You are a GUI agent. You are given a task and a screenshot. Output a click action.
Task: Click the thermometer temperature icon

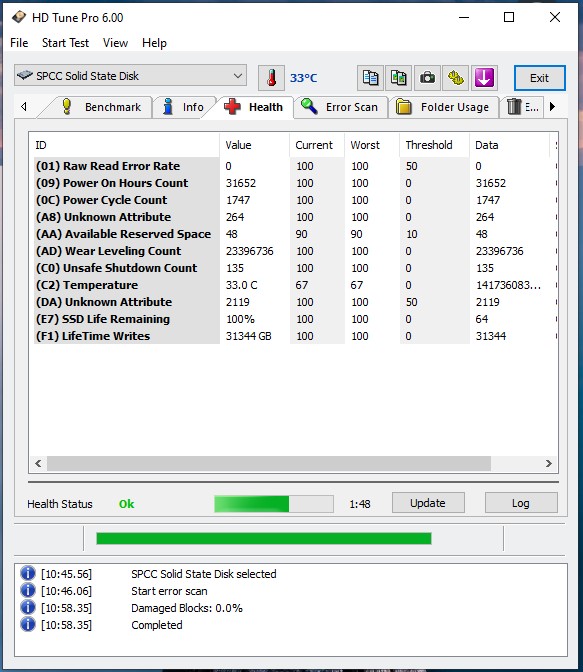pyautogui.click(x=271, y=78)
